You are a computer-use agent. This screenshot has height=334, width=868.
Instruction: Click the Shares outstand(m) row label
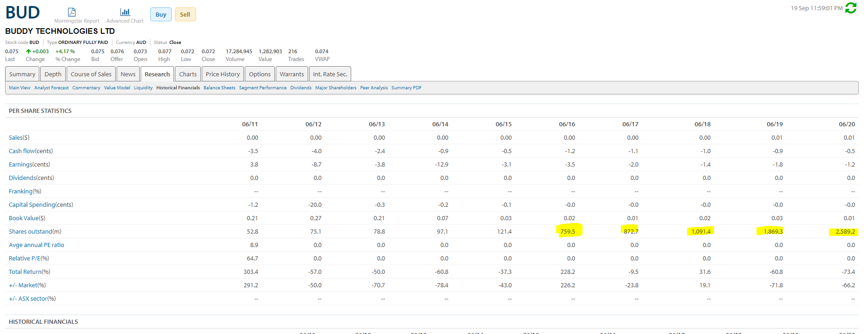coord(35,231)
